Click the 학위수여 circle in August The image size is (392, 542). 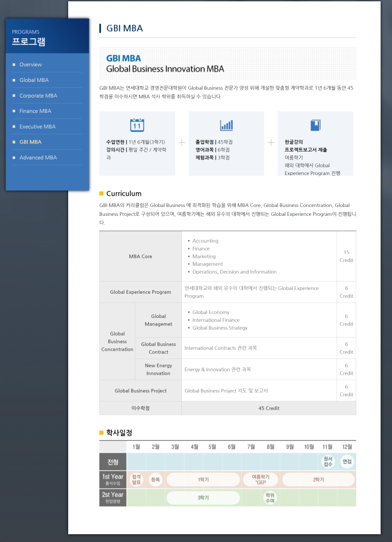270,497
